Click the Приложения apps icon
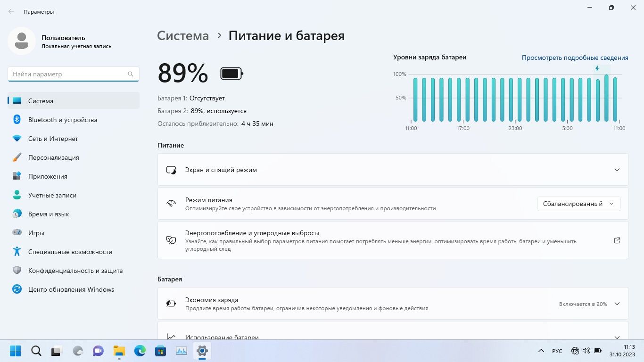 point(17,176)
